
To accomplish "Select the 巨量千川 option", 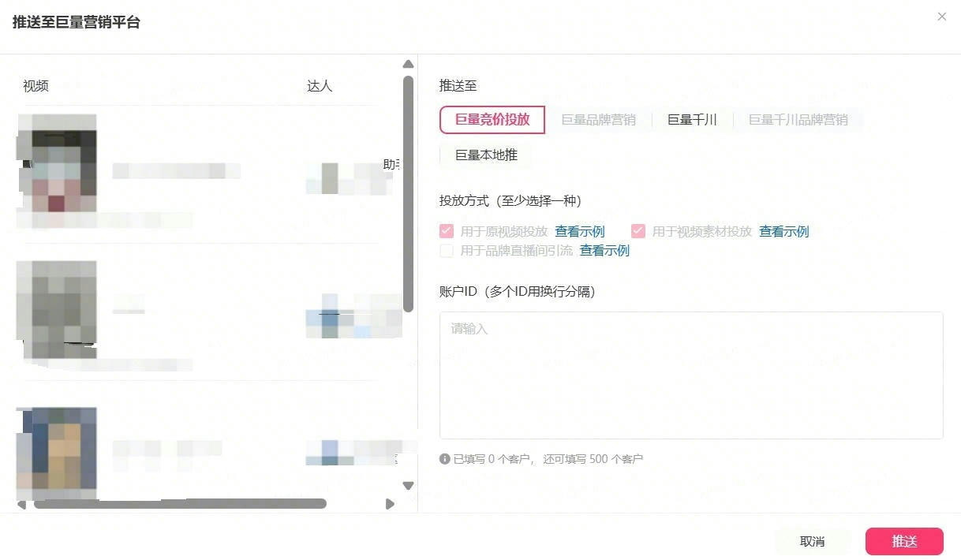I will (692, 120).
